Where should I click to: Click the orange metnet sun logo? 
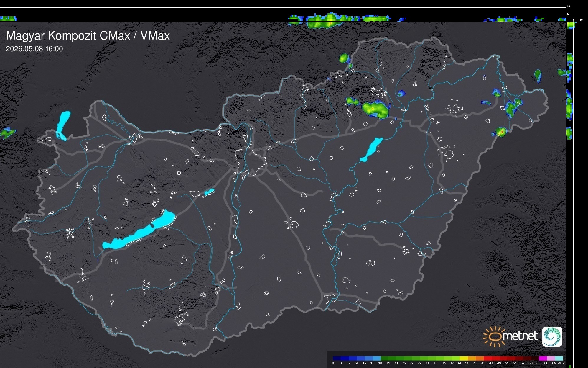point(494,336)
